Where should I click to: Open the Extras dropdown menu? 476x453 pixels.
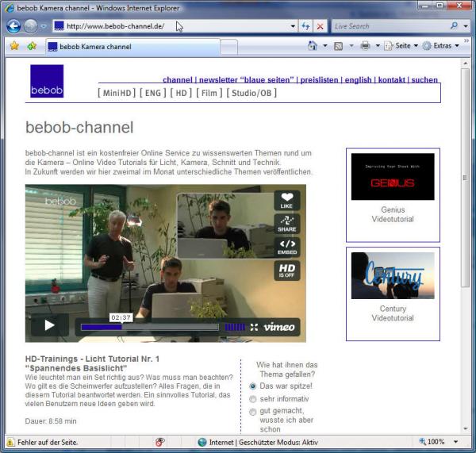442,46
